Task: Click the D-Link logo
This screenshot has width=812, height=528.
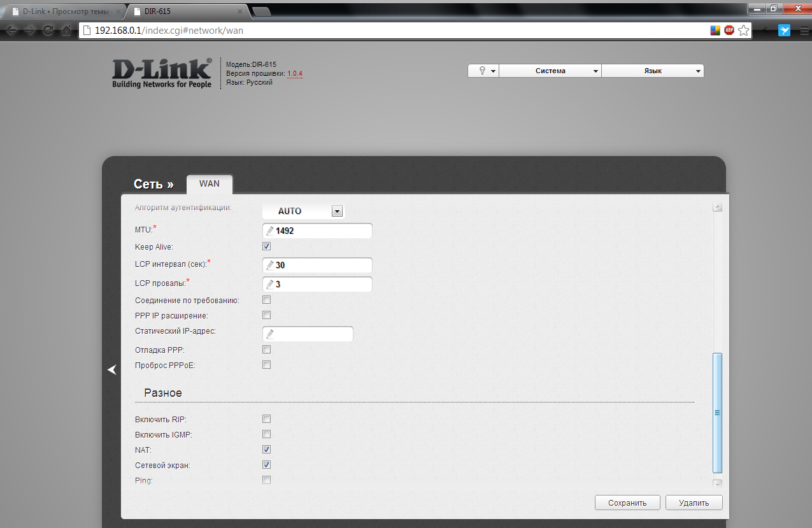Action: 162,73
